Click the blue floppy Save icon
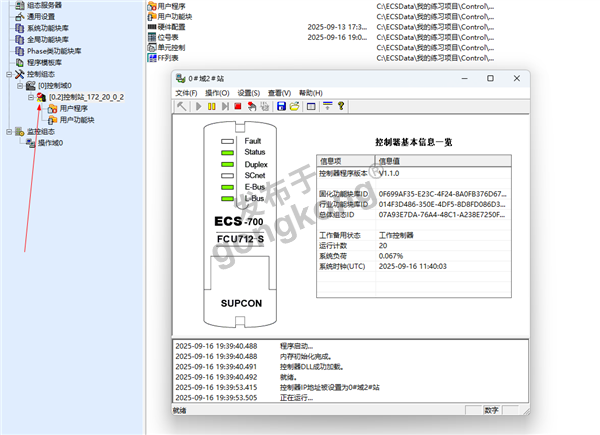Viewport: 600px width, 435px height. pyautogui.click(x=281, y=106)
